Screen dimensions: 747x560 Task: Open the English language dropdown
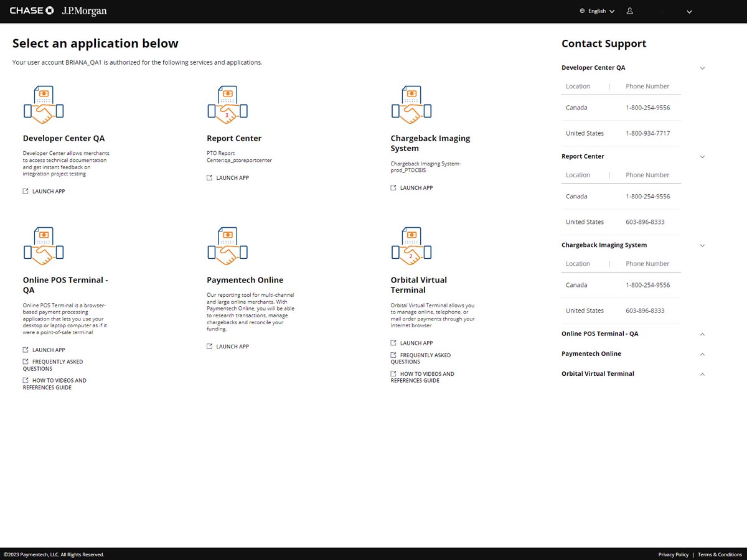click(x=601, y=11)
